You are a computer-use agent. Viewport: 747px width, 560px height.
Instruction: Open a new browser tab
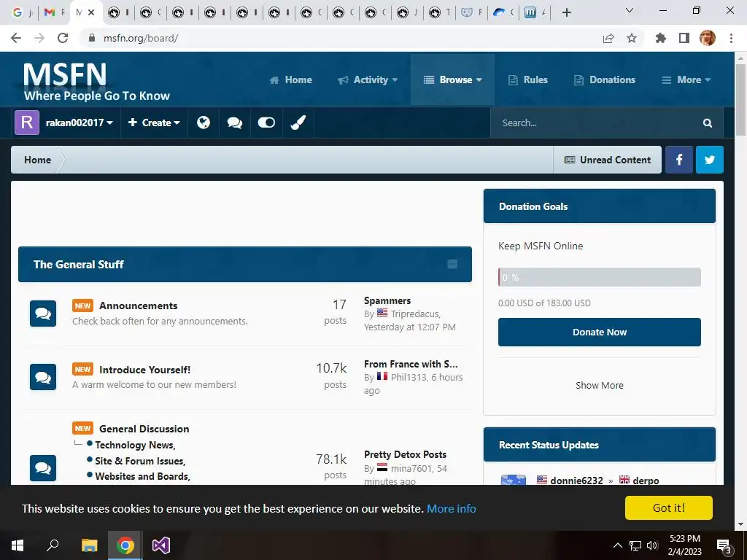pyautogui.click(x=566, y=12)
